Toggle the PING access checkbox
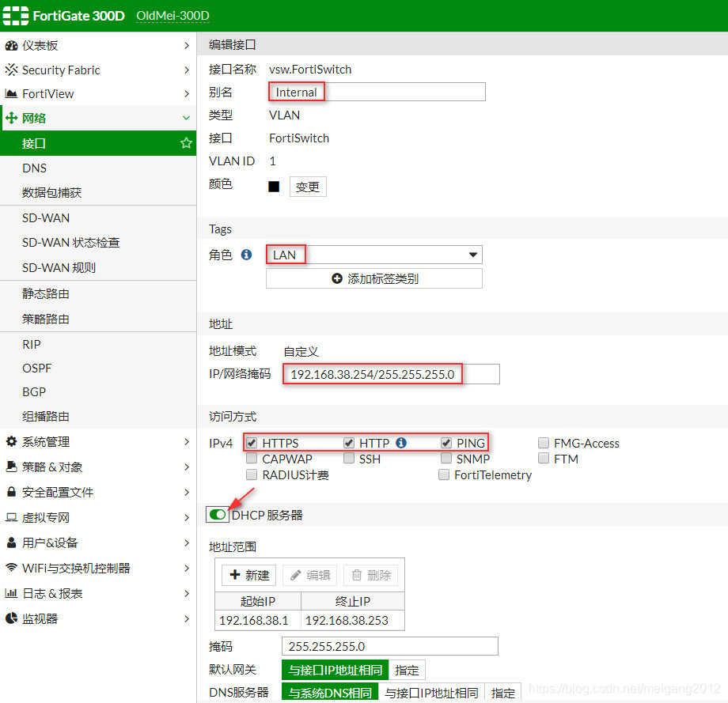Viewport: 728px width, 703px height. click(446, 443)
